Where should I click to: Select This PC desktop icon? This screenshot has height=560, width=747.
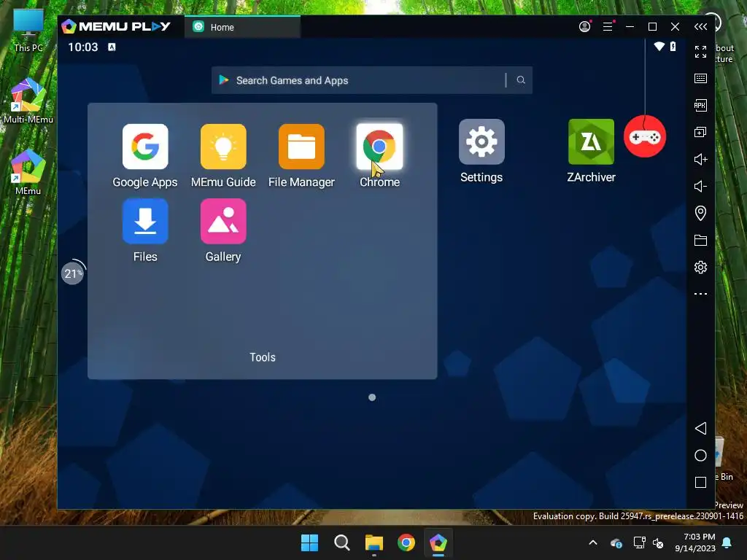click(28, 31)
